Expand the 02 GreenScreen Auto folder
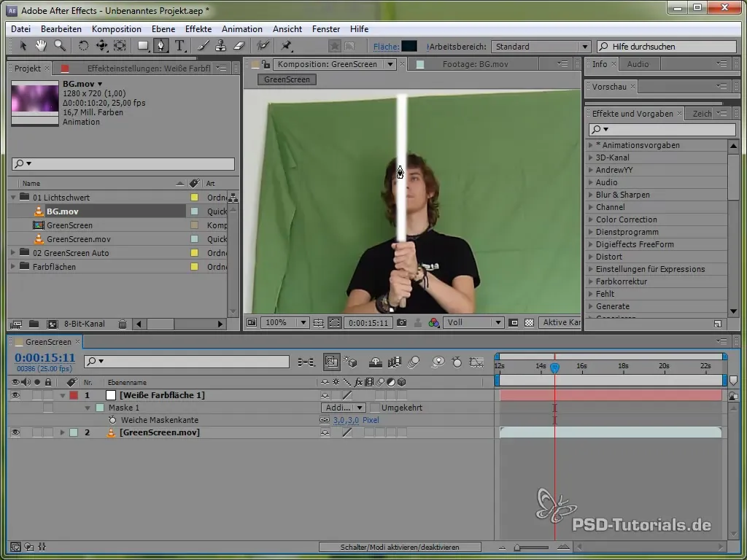The width and height of the screenshot is (747, 560). click(x=13, y=253)
